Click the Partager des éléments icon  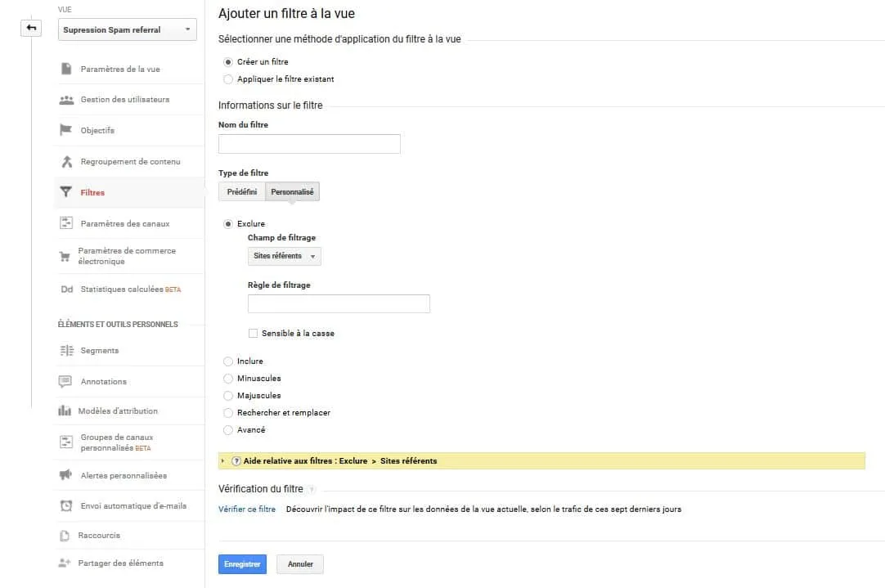coord(65,563)
